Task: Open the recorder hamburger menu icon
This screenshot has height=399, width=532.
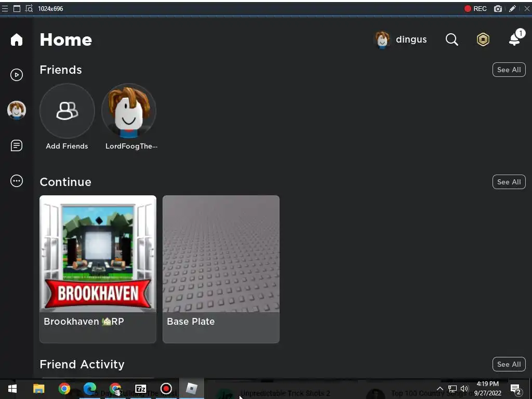Action: (x=5, y=8)
